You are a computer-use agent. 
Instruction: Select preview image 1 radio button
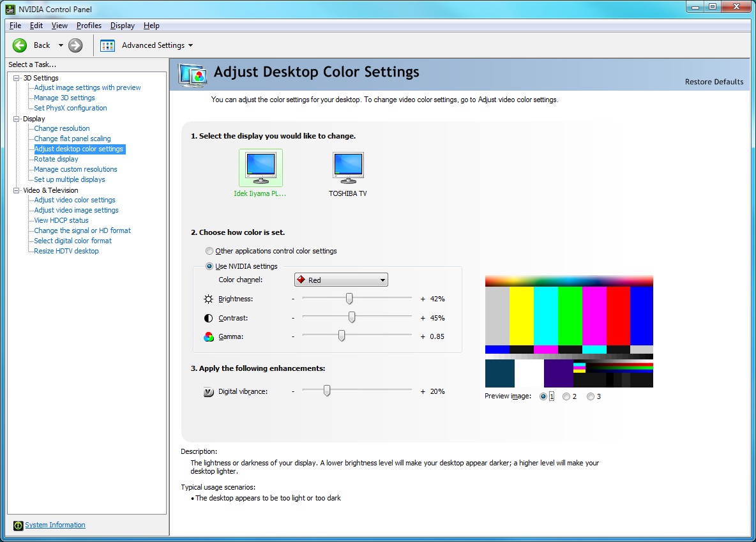click(543, 396)
